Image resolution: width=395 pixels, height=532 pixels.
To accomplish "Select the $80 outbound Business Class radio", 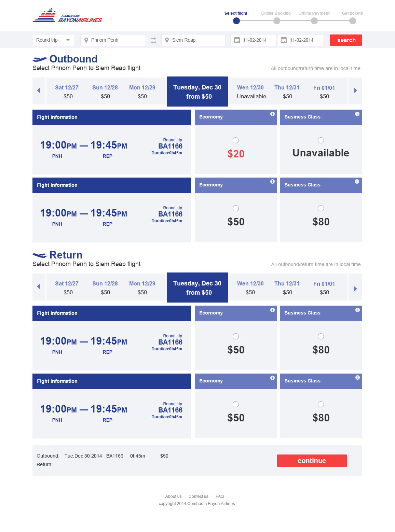I will coord(321,208).
